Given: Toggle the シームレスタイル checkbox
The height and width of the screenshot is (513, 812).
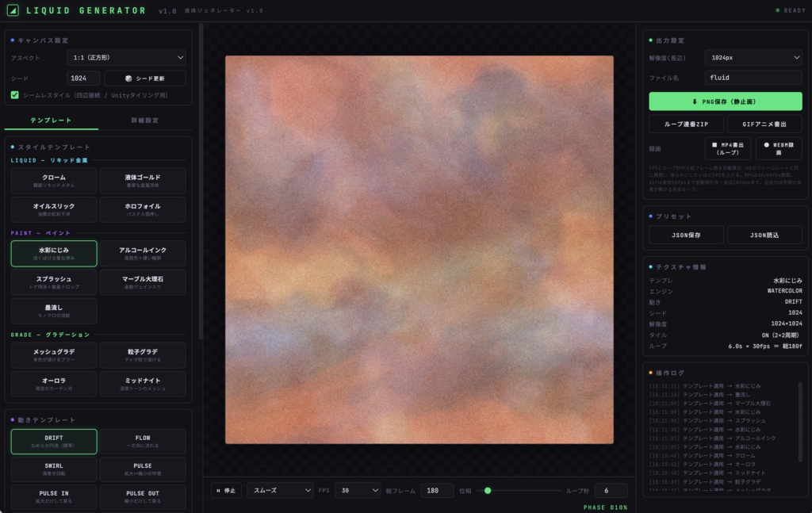Looking at the screenshot, I should coord(14,94).
